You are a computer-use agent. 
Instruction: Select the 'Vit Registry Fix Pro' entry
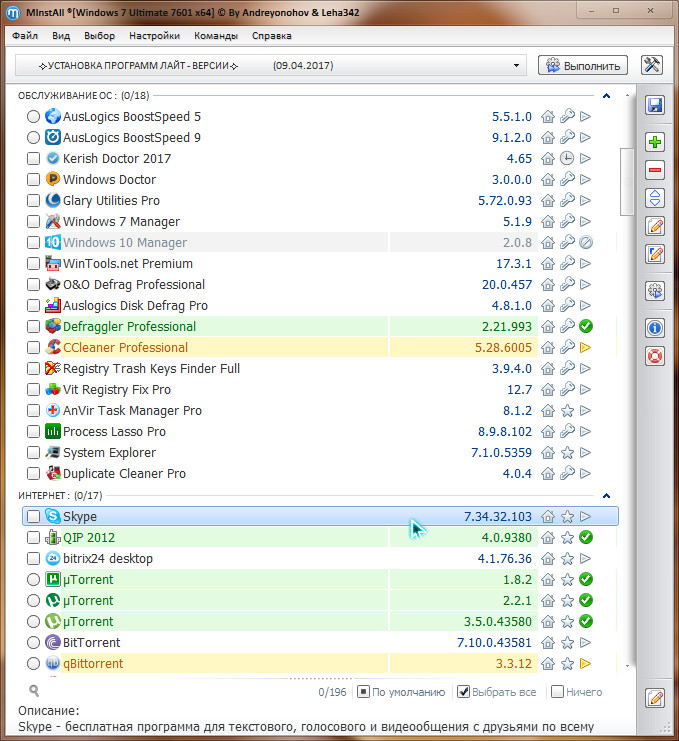tap(319, 389)
